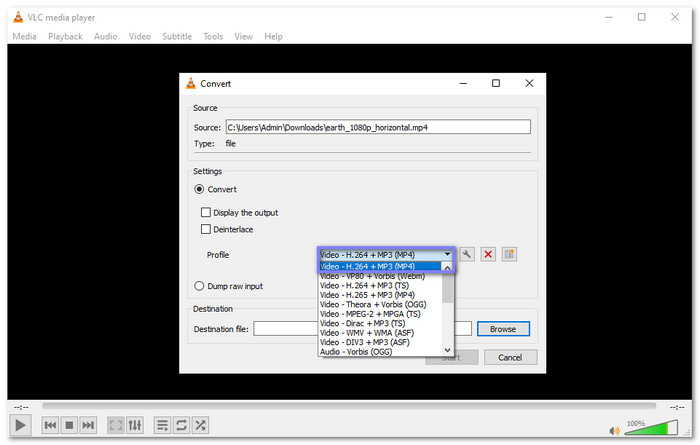This screenshot has height=445, width=700.
Task: Click the playback seek bar
Action: [349, 406]
